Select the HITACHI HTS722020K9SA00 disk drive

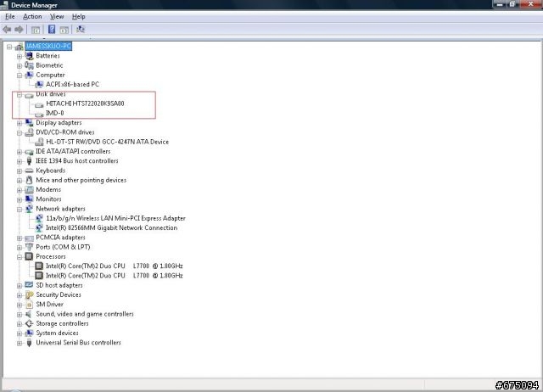pos(85,104)
